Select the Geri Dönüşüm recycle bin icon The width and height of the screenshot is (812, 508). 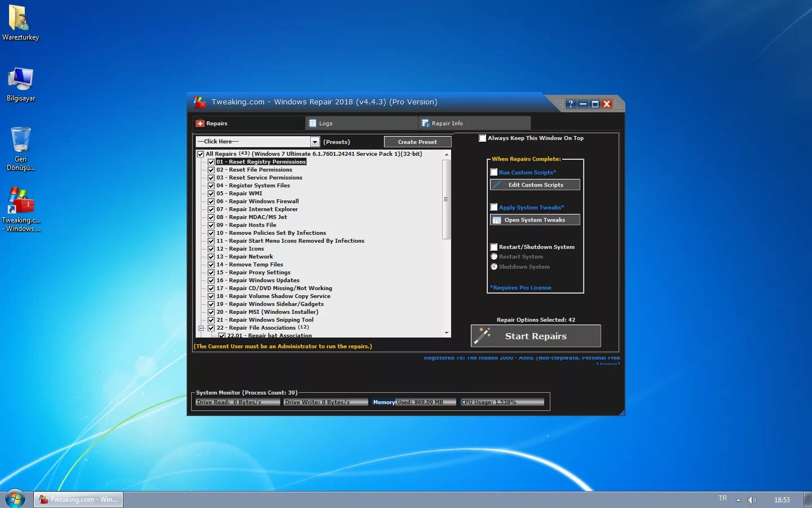point(20,139)
